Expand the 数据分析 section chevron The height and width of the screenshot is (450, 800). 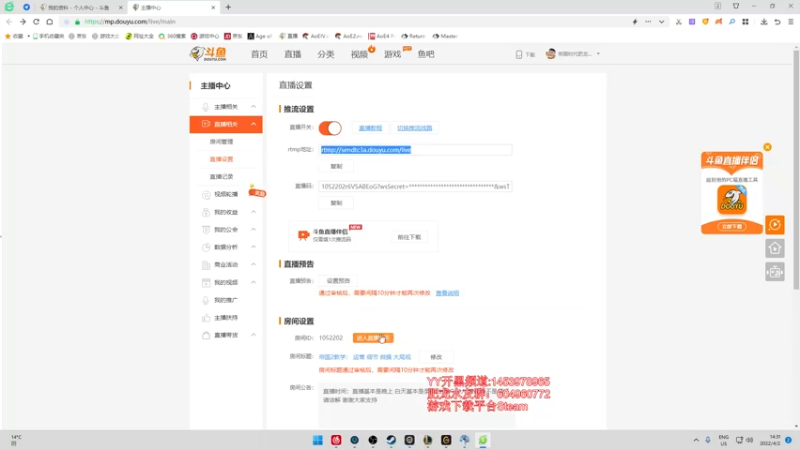(253, 247)
